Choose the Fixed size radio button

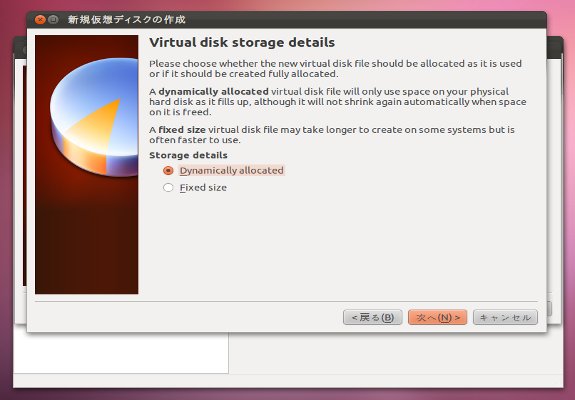[x=168, y=187]
